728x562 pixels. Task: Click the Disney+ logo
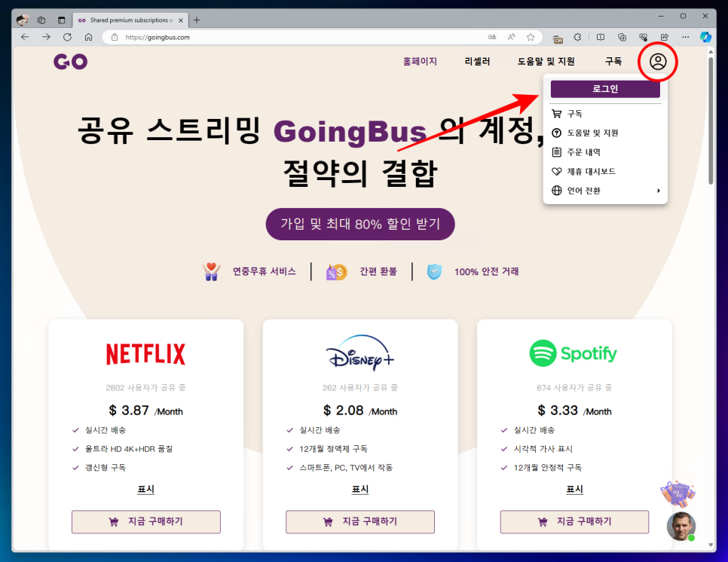click(359, 353)
